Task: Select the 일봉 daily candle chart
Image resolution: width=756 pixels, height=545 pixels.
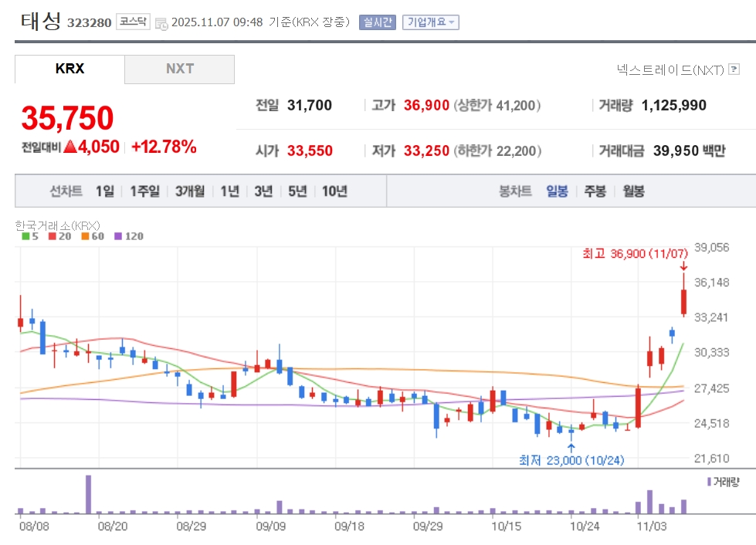Action: click(557, 191)
